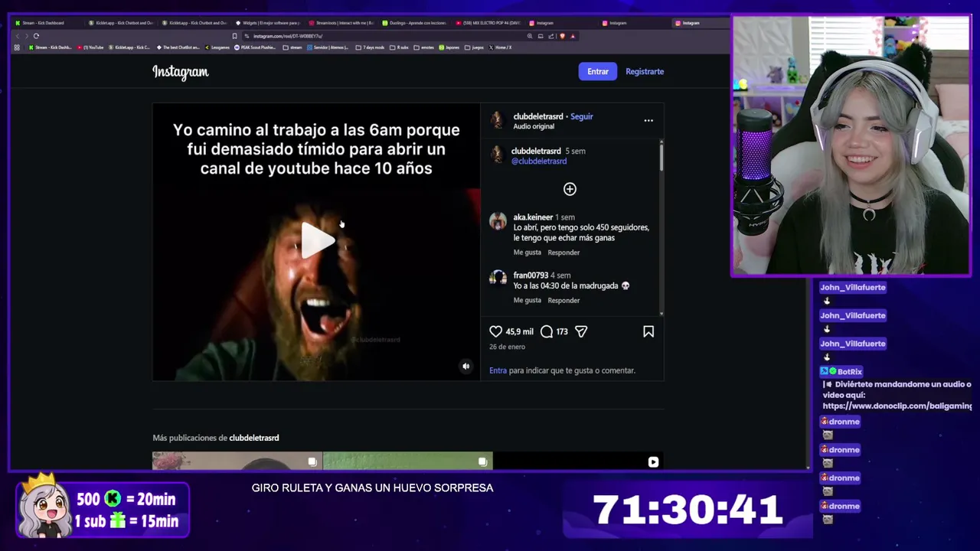980x551 pixels.
Task: Click Responder under aka.keineer's comment
Action: click(563, 253)
